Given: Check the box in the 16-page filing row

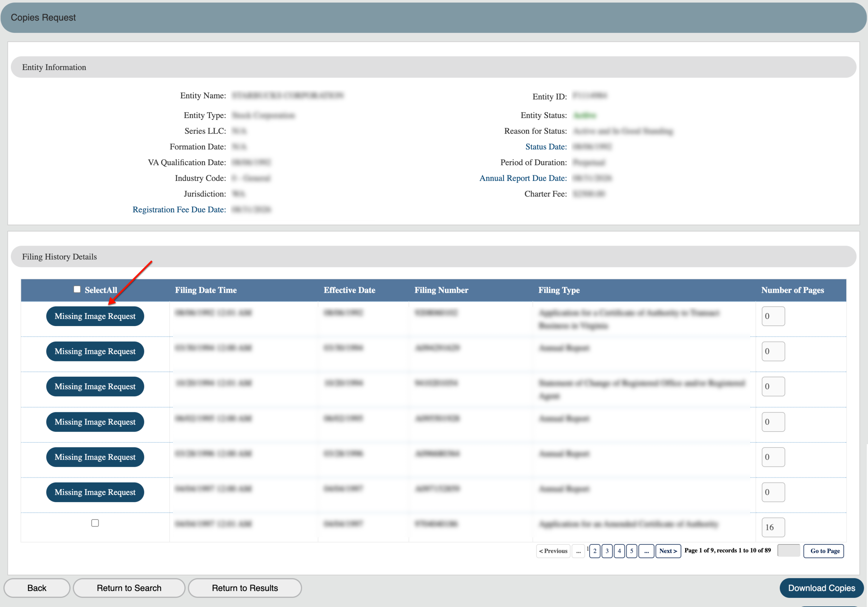Looking at the screenshot, I should click(95, 523).
